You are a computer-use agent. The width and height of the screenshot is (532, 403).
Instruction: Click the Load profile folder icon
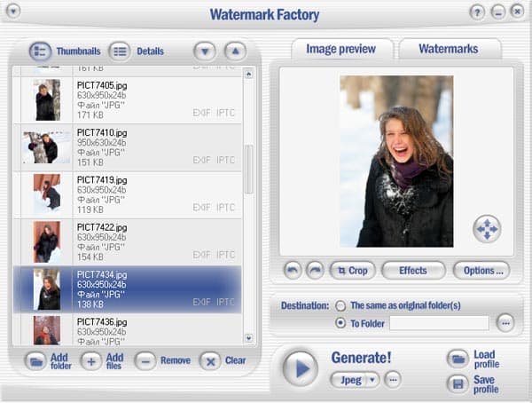click(x=458, y=359)
